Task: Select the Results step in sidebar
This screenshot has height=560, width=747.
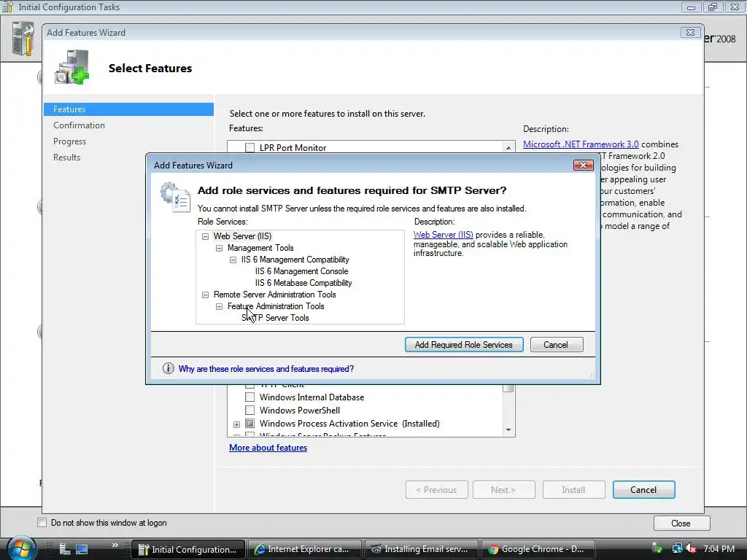Action: click(x=66, y=157)
